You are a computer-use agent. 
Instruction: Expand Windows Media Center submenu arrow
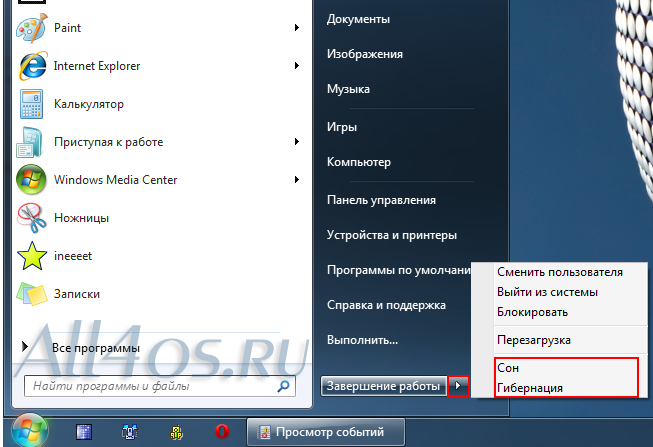(x=297, y=180)
